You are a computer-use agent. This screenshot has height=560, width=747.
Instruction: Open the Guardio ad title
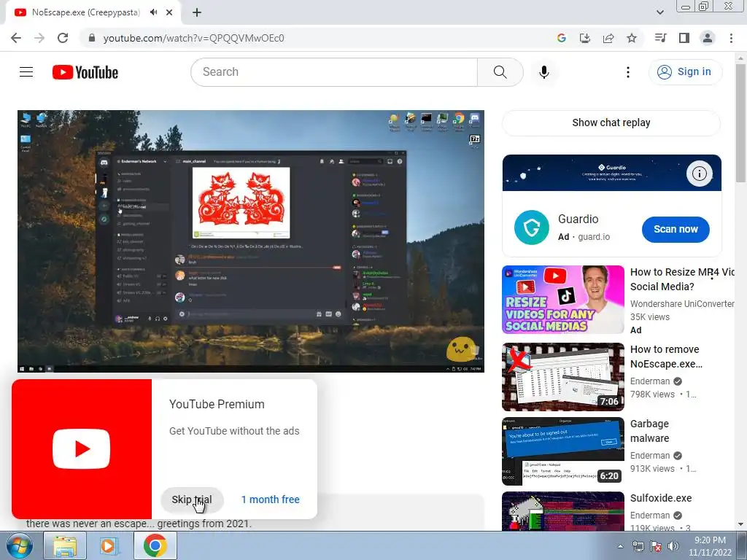[578, 219]
